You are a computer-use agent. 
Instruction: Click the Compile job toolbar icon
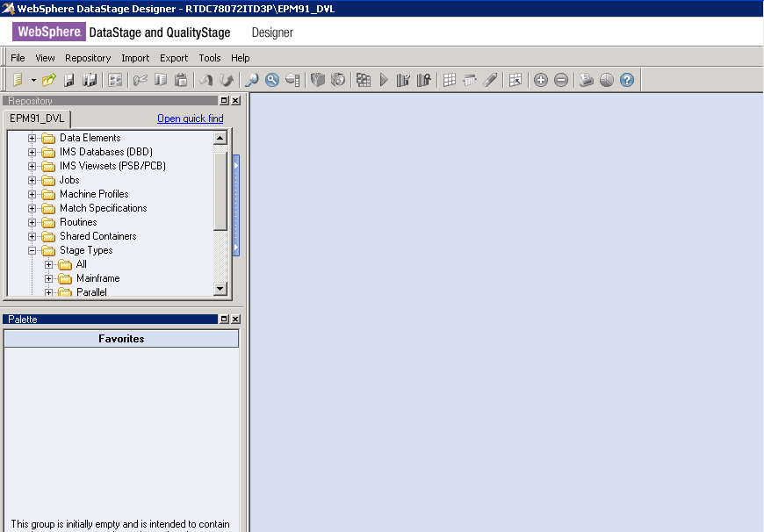364,79
